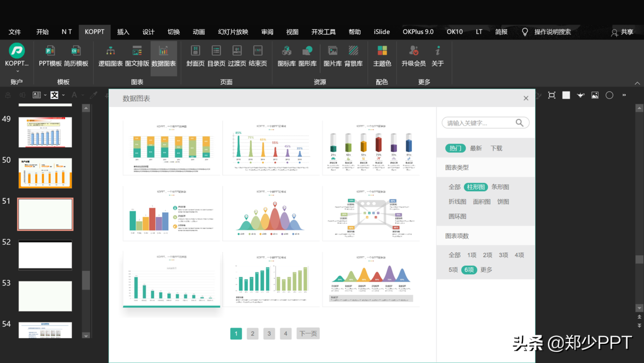Open the 关于 about info
The image size is (644, 363).
438,56
